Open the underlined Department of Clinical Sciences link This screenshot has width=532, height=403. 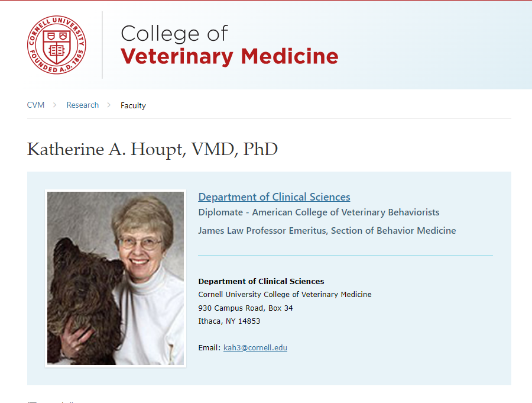click(274, 197)
